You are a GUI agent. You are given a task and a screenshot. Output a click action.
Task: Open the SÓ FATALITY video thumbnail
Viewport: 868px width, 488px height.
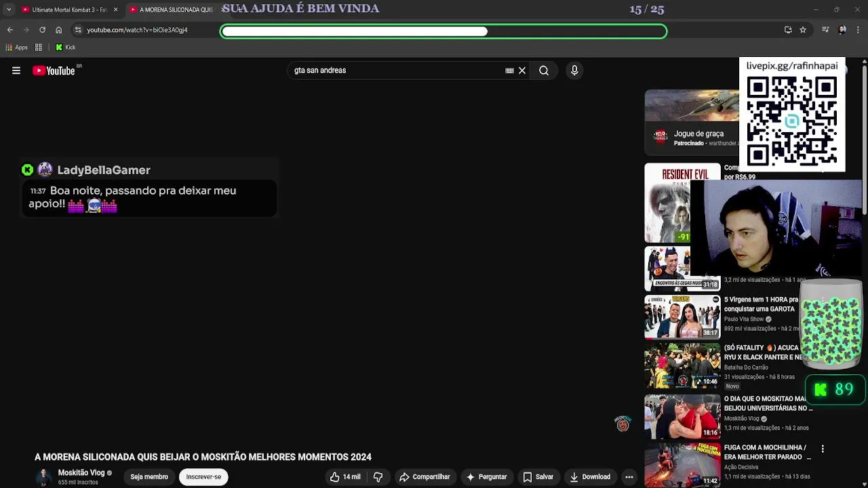(x=682, y=365)
